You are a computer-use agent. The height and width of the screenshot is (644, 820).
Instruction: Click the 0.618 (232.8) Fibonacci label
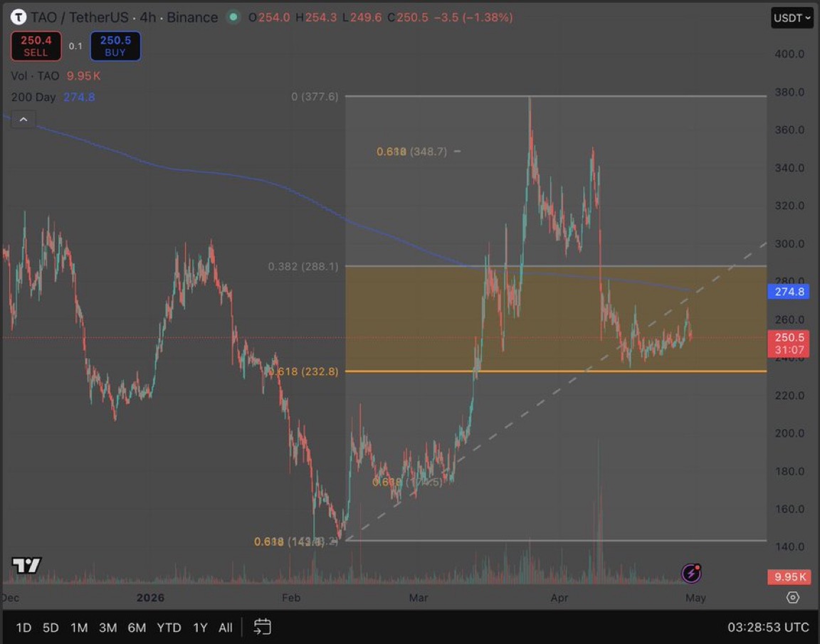click(303, 371)
